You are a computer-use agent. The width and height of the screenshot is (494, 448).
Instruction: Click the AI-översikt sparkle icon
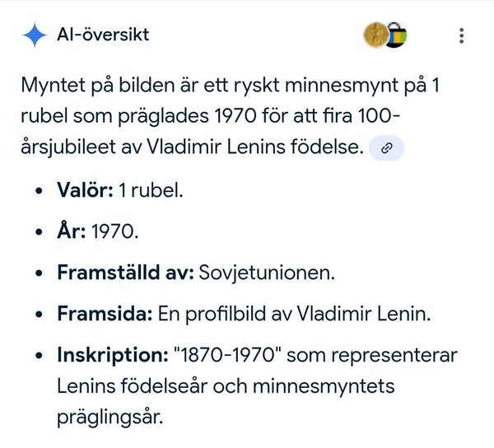[35, 36]
